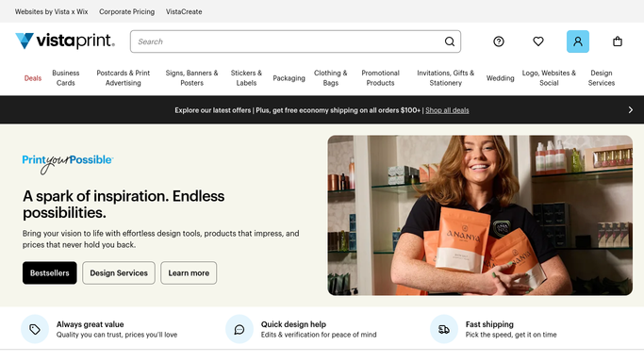Open Invitations, Gifts & Stationery menu
The image size is (644, 362).
(x=446, y=78)
